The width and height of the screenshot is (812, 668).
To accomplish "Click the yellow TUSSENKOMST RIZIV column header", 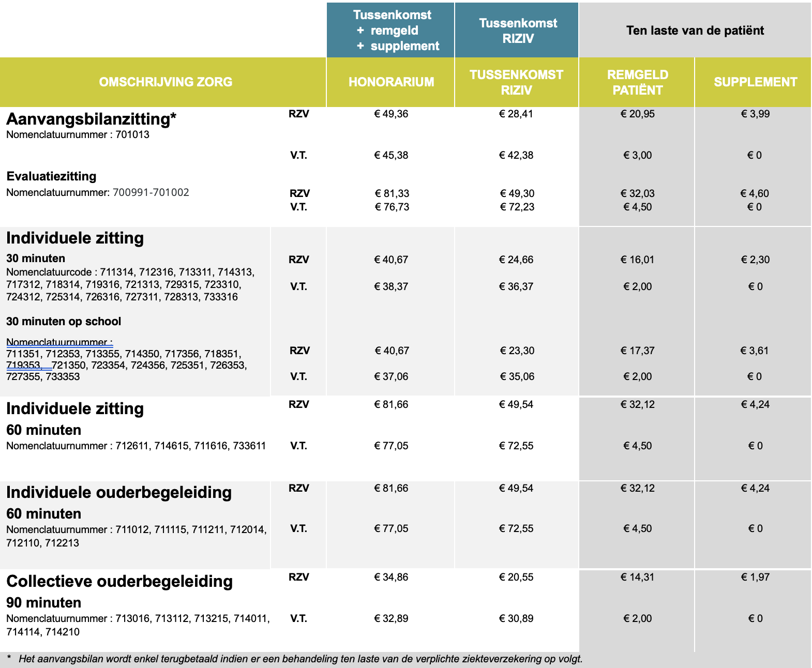I will click(516, 82).
